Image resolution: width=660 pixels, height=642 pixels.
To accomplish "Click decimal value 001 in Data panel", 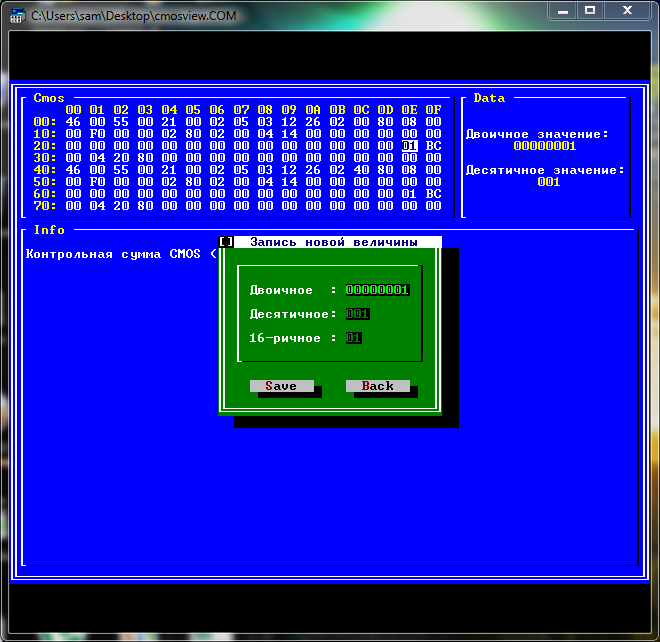I will (x=549, y=182).
